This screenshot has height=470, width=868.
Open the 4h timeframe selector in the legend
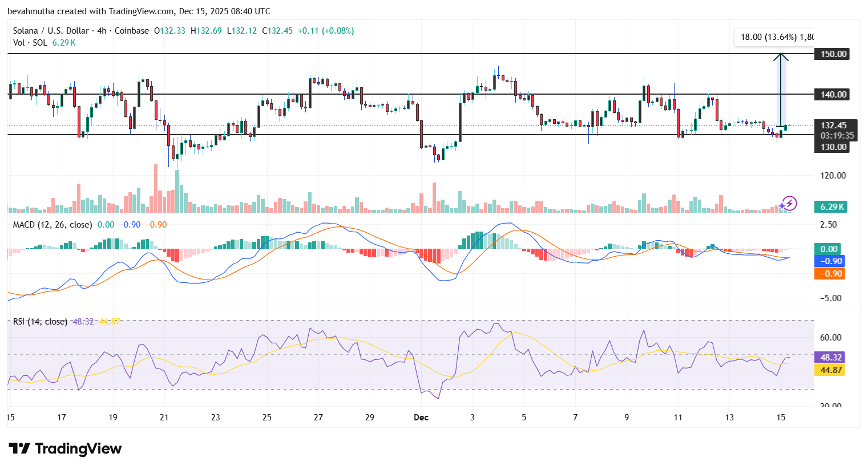click(103, 31)
